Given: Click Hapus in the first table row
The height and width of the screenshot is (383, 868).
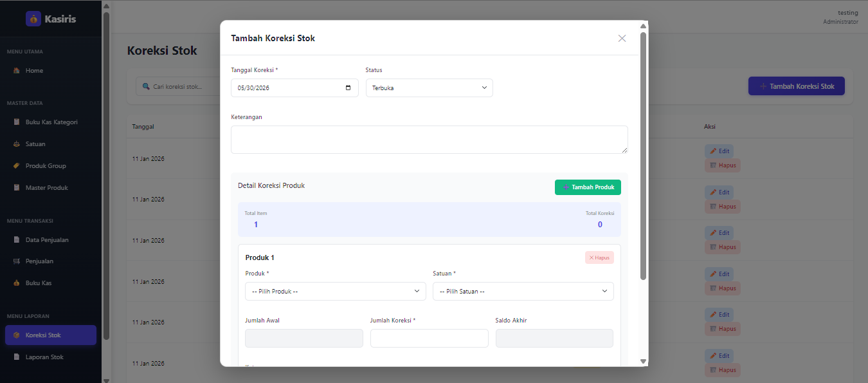Looking at the screenshot, I should point(723,165).
